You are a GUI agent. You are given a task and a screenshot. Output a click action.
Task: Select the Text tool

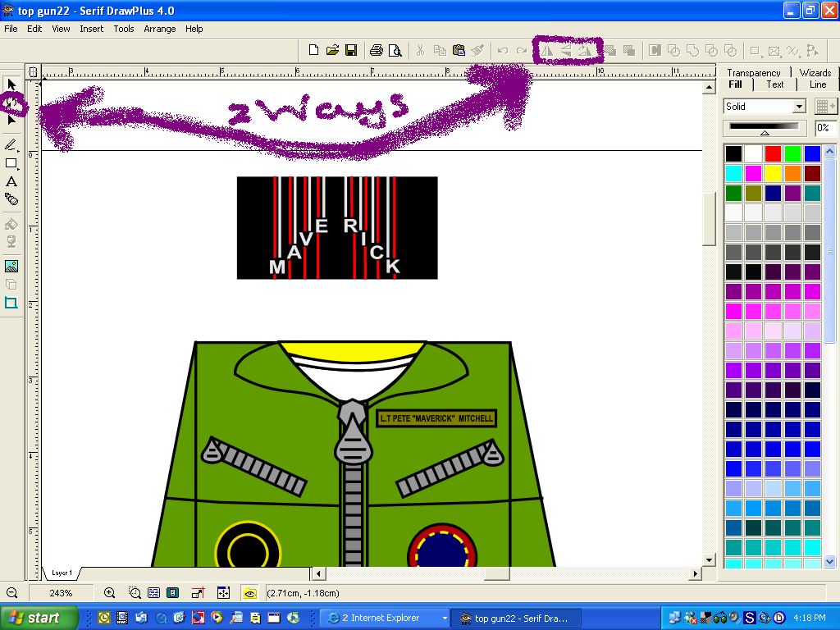click(11, 183)
